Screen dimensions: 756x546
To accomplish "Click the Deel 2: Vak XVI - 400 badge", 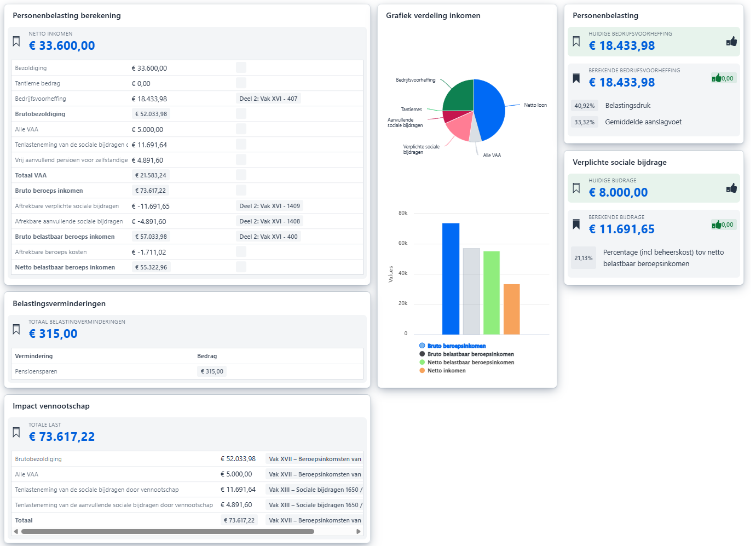I will 268,237.
